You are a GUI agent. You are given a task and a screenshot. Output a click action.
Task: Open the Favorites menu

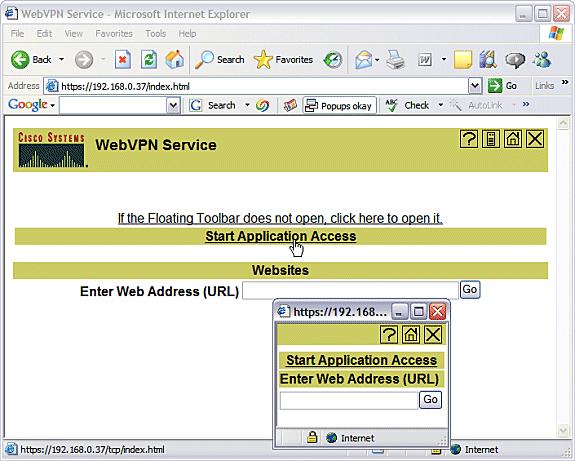114,34
